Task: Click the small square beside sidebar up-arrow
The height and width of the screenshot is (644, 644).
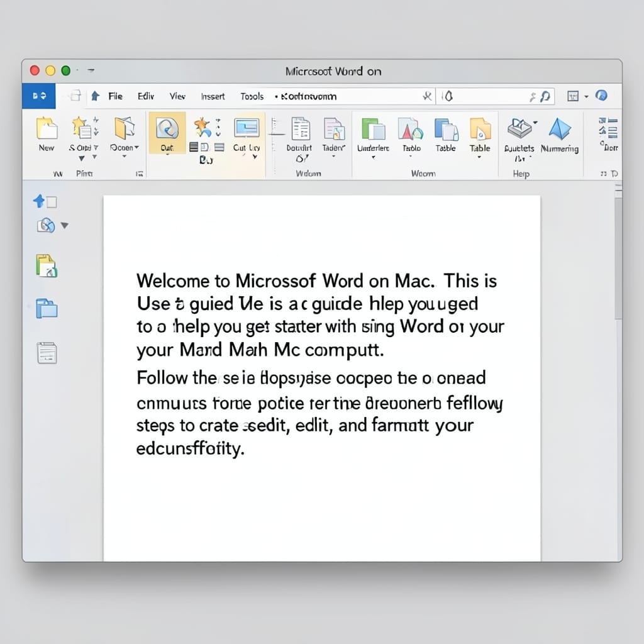Action: [52, 202]
